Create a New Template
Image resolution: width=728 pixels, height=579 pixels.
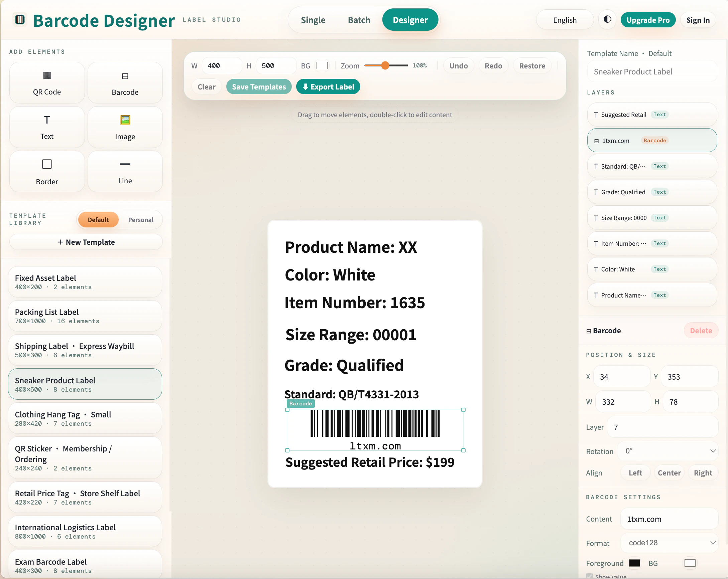coord(86,242)
